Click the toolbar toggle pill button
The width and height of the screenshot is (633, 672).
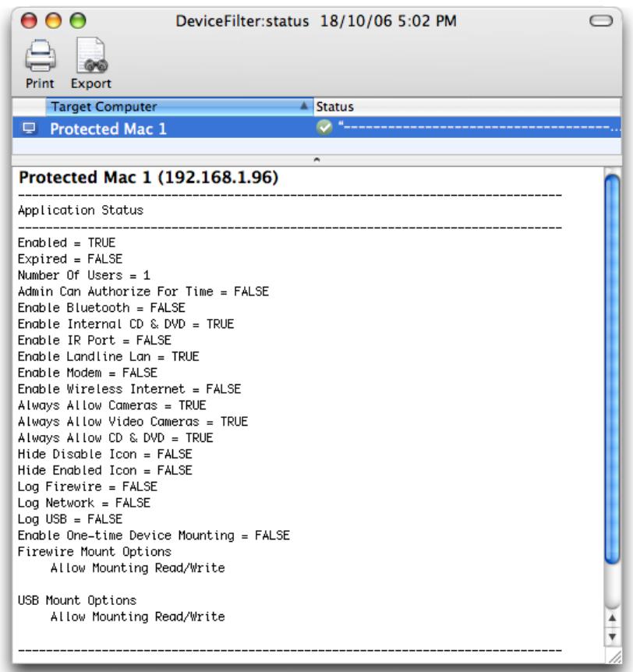601,20
